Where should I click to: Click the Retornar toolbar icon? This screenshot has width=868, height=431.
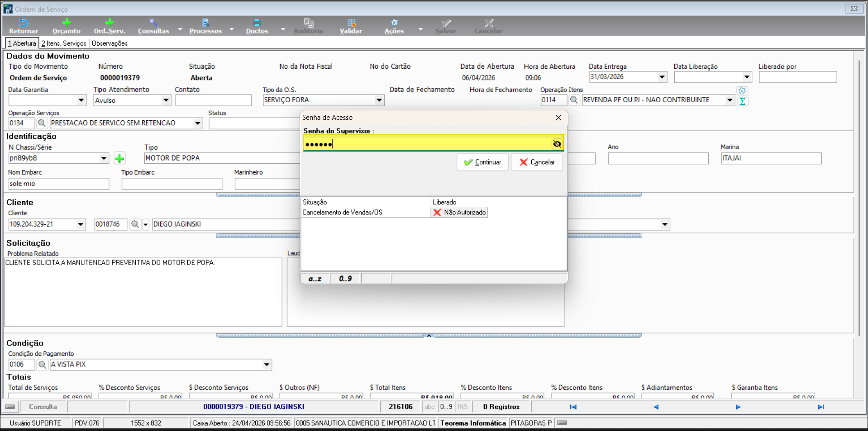pyautogui.click(x=24, y=26)
